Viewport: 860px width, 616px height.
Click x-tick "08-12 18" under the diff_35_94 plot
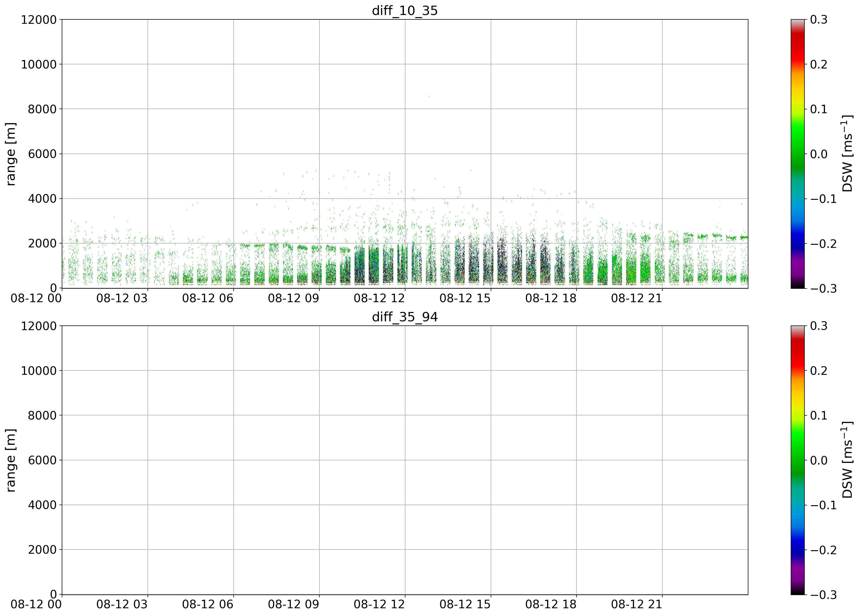(x=551, y=605)
